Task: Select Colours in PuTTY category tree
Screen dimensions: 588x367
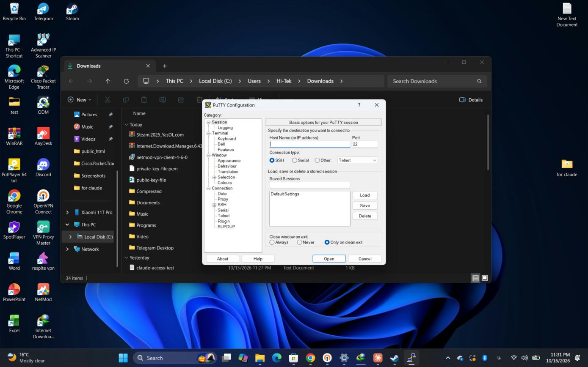Action: point(224,183)
